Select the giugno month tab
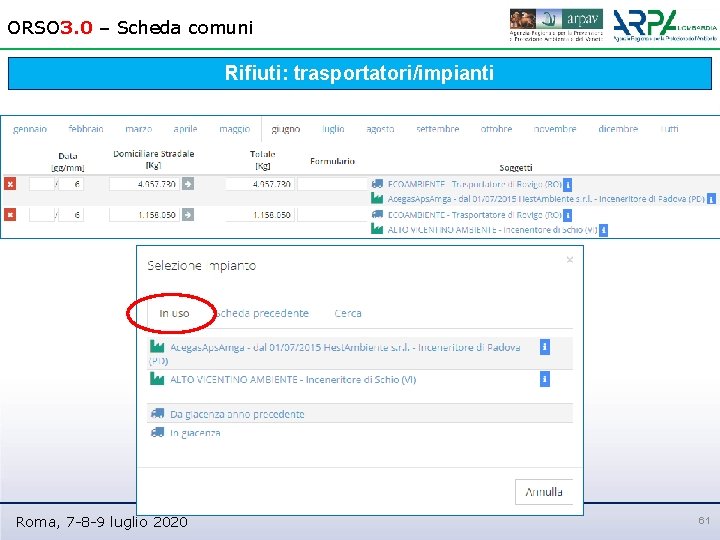 (x=286, y=129)
